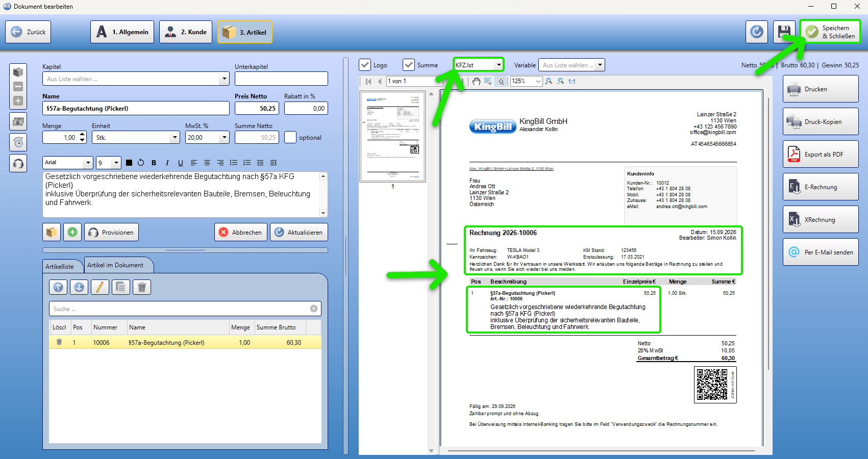This screenshot has height=459, width=868.
Task: Delete row 10006 using its trash icon
Action: pos(59,342)
